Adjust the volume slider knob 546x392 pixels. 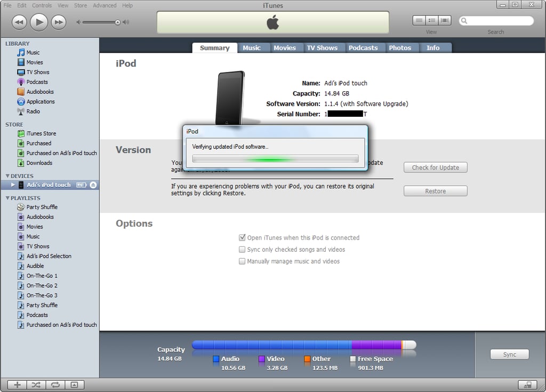118,22
